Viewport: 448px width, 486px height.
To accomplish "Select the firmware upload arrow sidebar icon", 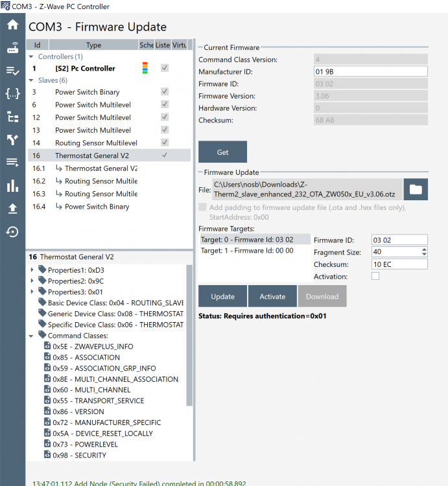I will pos(12,209).
